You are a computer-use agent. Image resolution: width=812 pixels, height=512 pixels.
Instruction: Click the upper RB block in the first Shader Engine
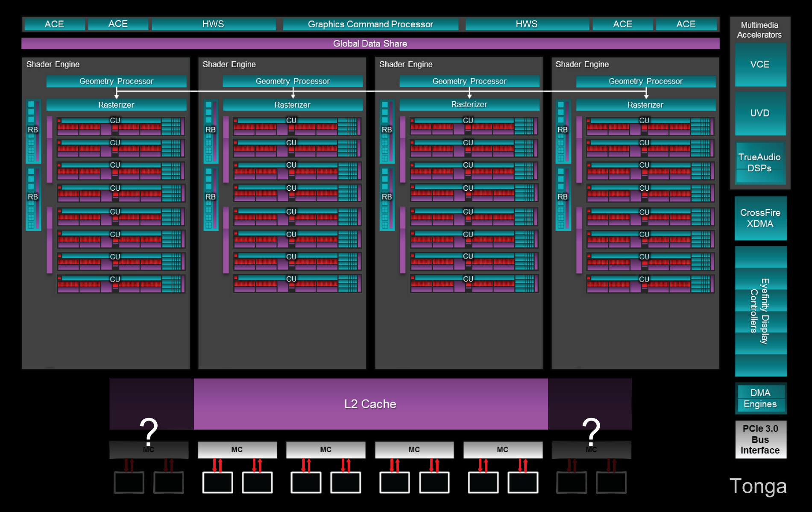33,131
